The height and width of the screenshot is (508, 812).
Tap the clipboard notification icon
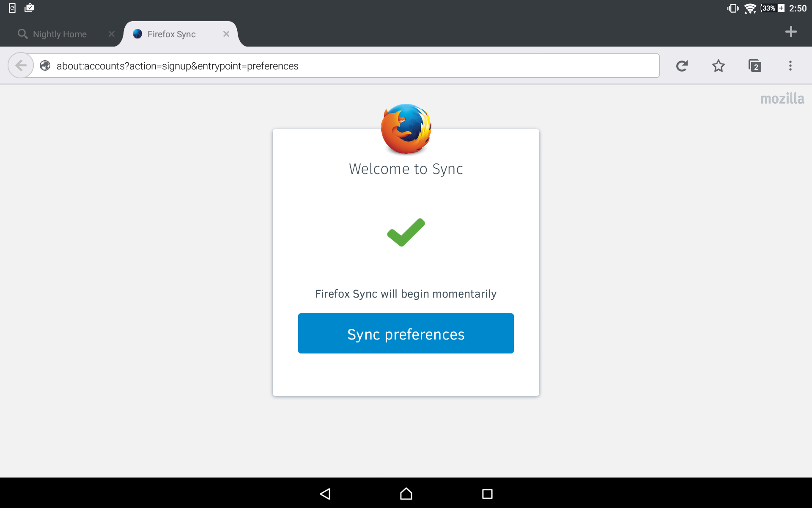tap(29, 8)
